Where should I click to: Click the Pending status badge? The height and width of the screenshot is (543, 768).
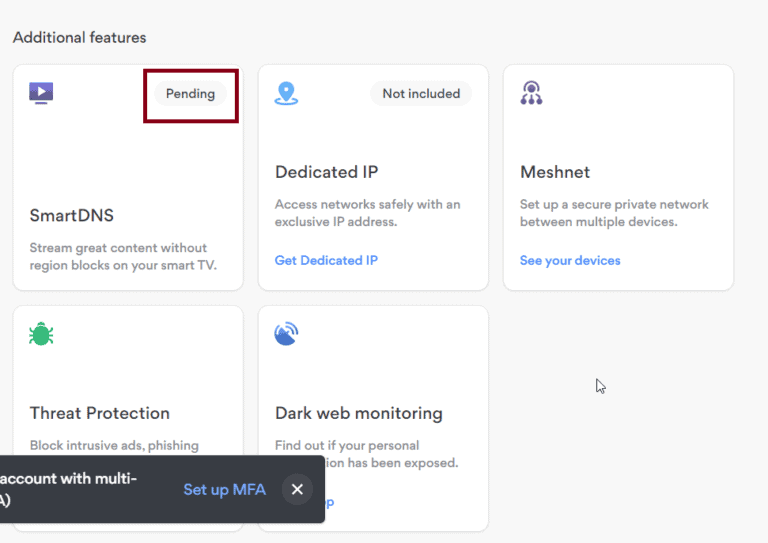[x=190, y=94]
